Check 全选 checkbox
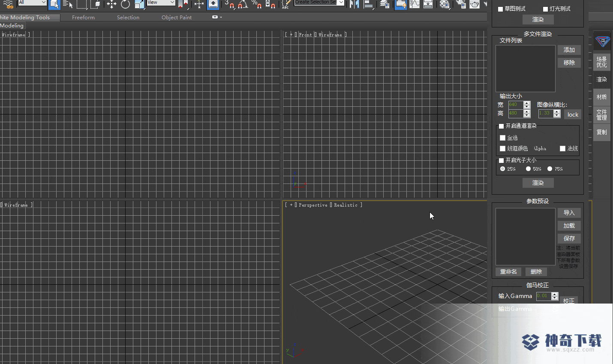Viewport: 613px width, 364px height. pyautogui.click(x=502, y=138)
